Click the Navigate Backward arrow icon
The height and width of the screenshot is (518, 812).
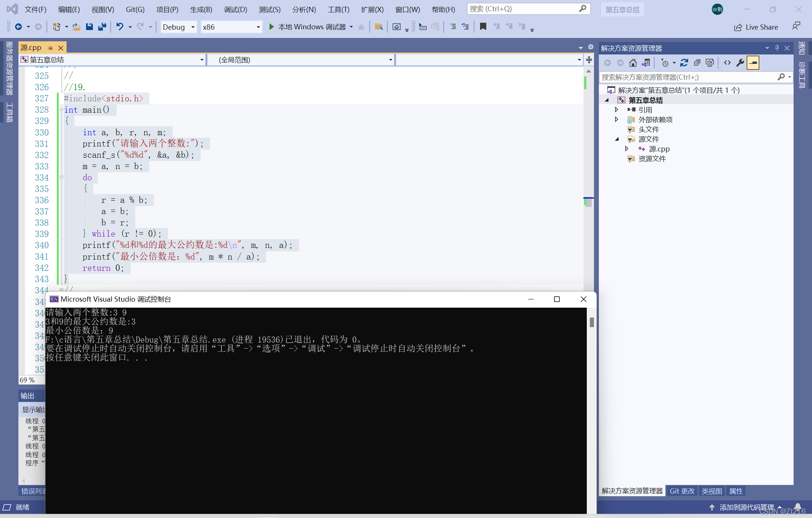coord(18,27)
